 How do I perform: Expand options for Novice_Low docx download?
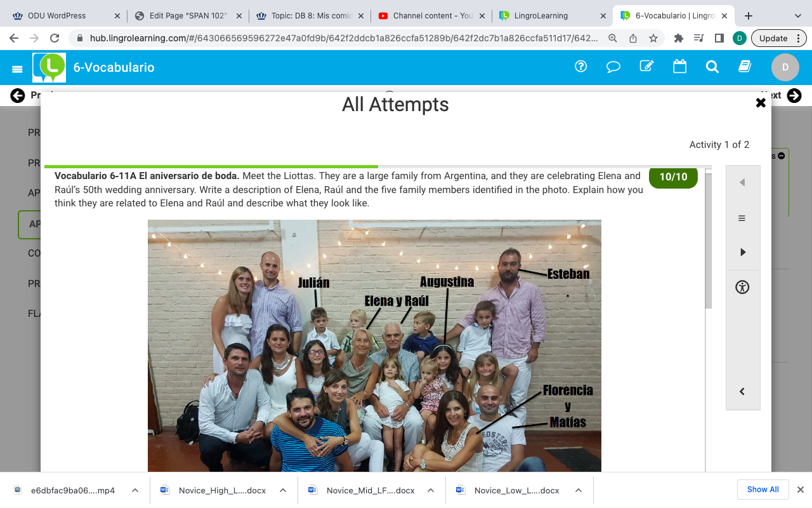[x=579, y=490]
